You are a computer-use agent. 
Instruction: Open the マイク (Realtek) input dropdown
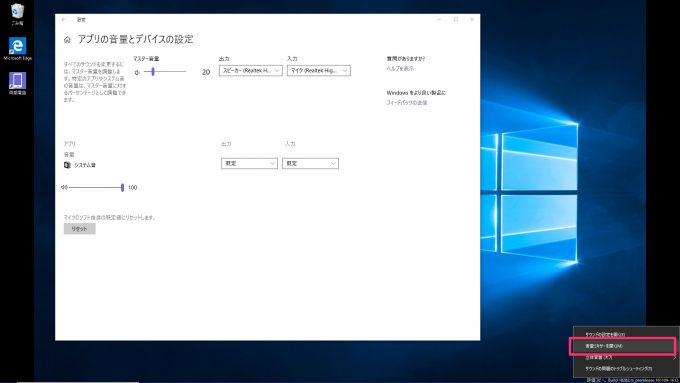pos(319,71)
